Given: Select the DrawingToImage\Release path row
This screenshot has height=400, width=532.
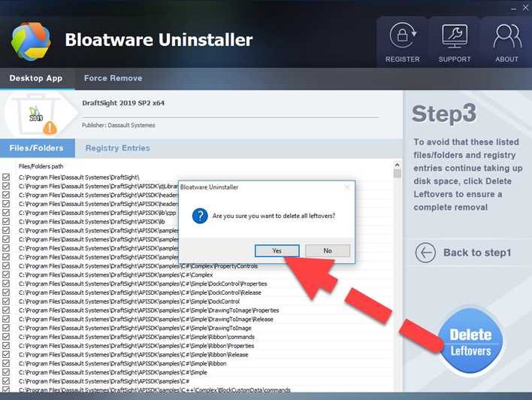Looking at the screenshot, I should click(146, 320).
